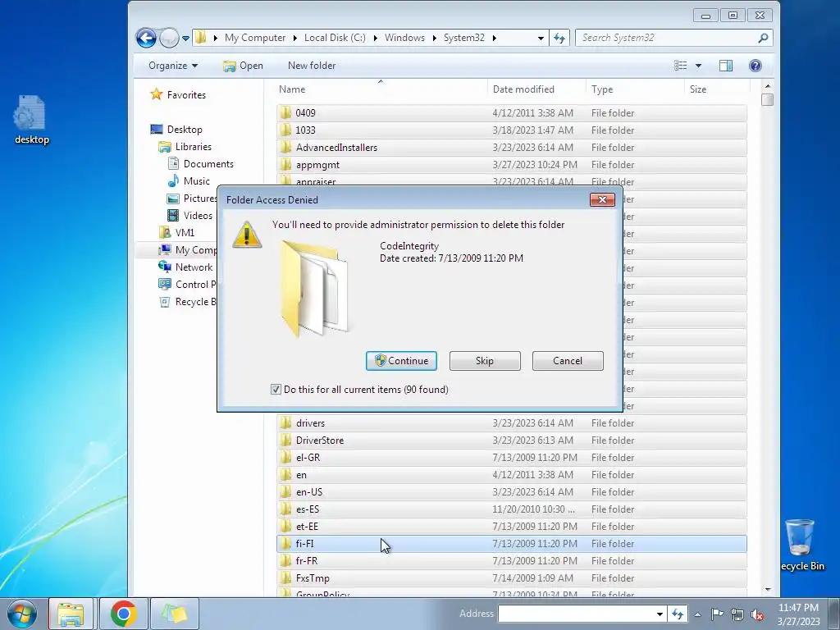The height and width of the screenshot is (630, 840).
Task: Select the appmgmt folder
Action: click(x=512, y=164)
